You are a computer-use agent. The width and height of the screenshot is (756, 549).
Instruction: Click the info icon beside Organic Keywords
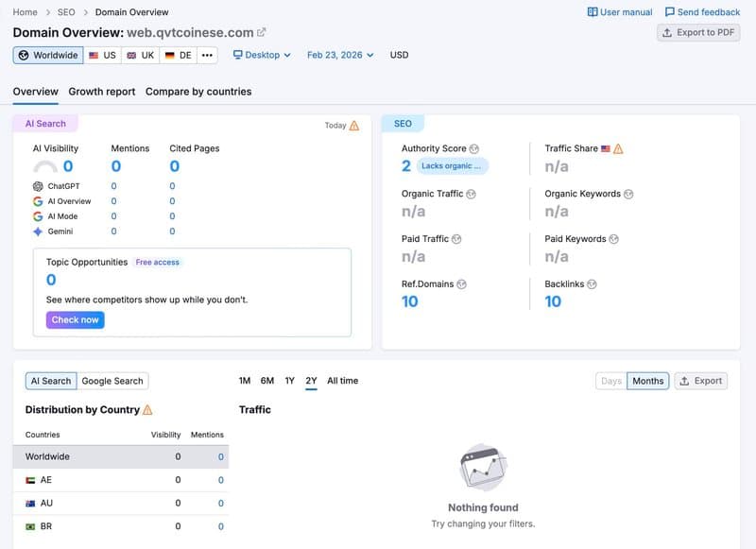pyautogui.click(x=628, y=194)
